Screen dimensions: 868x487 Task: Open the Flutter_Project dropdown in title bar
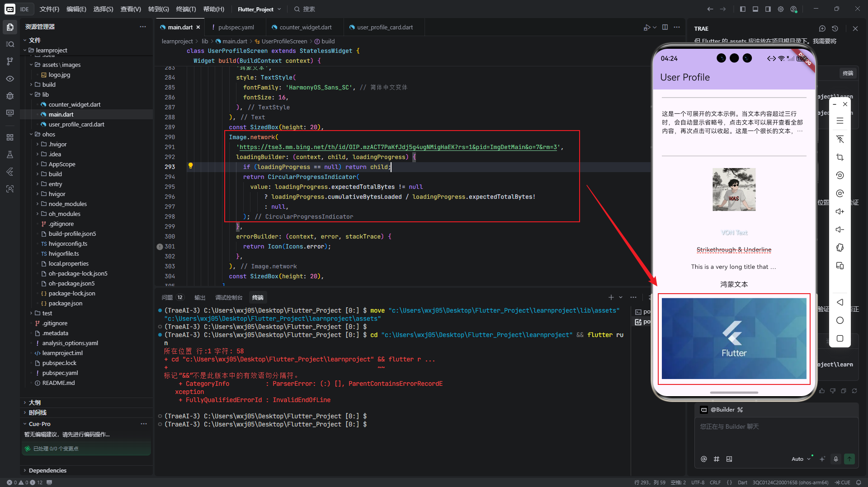pos(259,9)
